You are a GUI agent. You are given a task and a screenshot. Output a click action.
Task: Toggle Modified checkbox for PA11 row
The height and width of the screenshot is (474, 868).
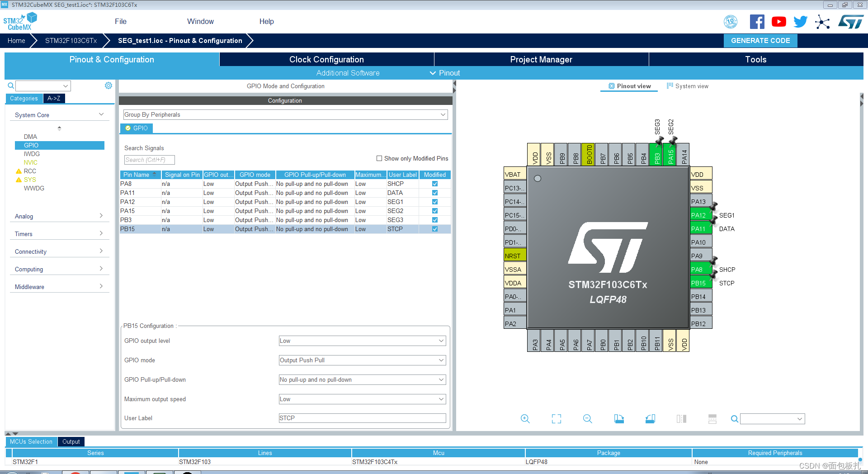(435, 193)
